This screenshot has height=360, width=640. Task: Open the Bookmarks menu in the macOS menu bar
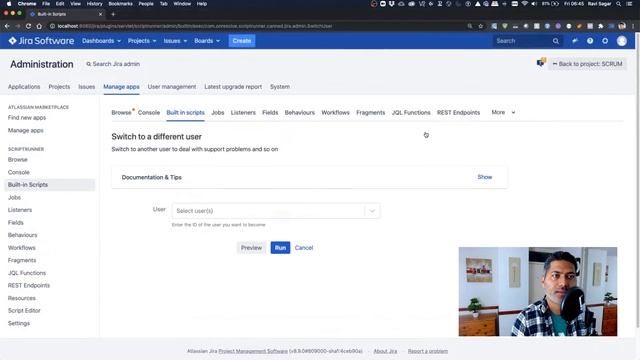coord(120,4)
